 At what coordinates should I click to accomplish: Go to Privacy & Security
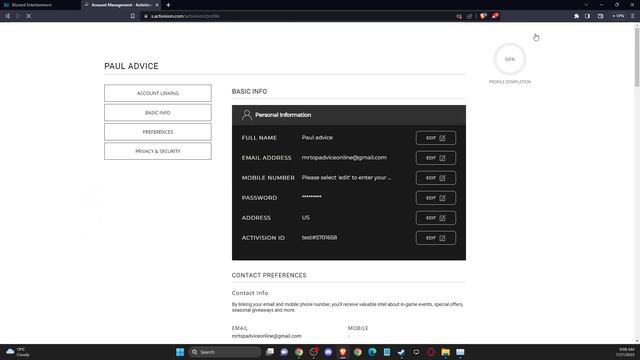click(158, 151)
